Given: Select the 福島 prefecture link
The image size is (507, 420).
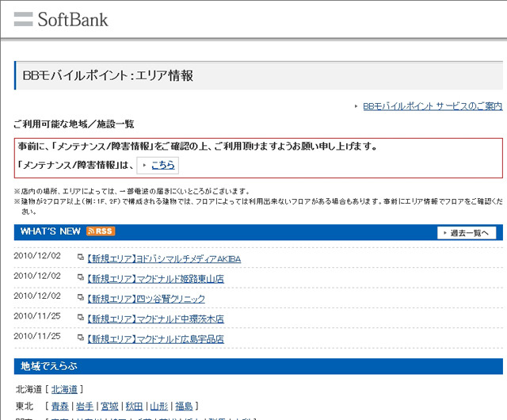Looking at the screenshot, I should point(184,406).
